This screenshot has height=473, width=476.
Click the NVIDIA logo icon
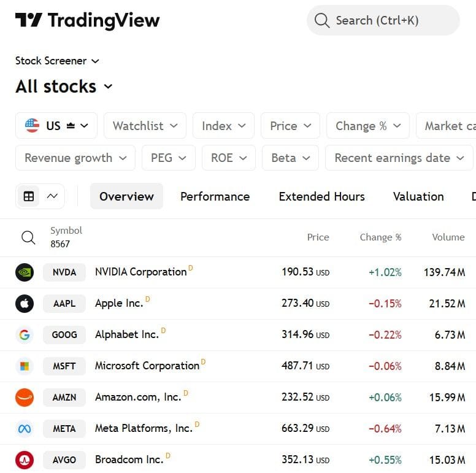coord(25,272)
